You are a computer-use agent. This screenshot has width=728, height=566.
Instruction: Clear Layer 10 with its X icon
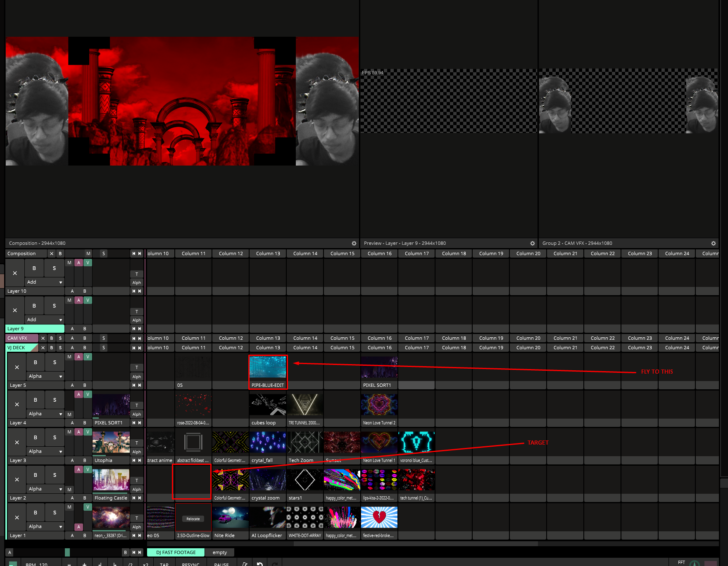point(15,273)
